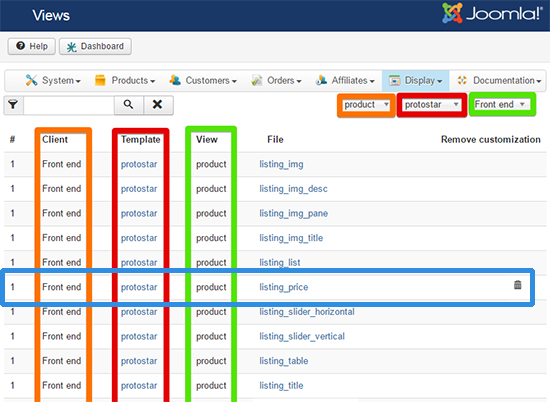Open the Affiliates menu

point(345,80)
